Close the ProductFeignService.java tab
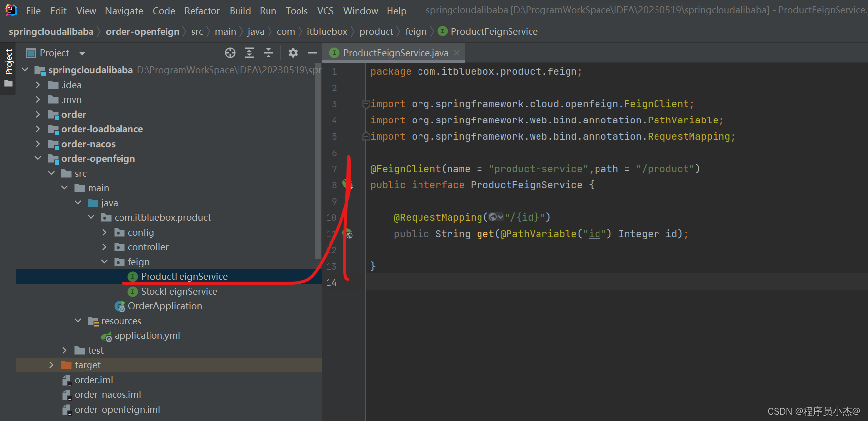The image size is (868, 421). coord(457,52)
